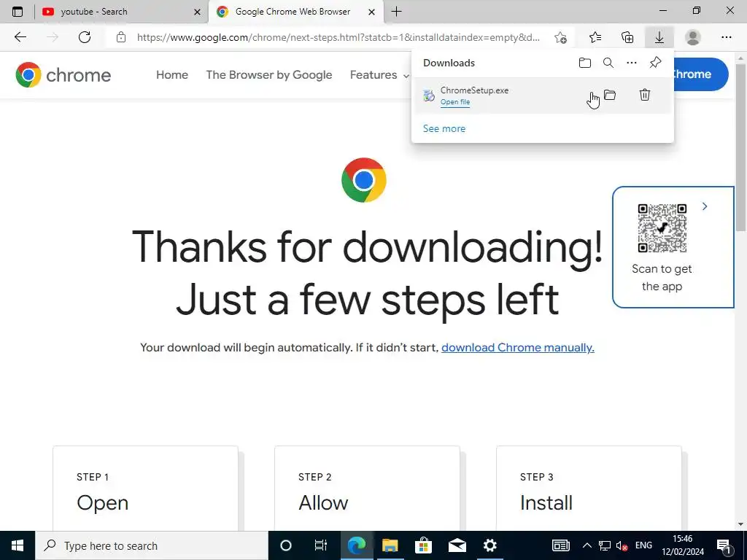Click the address bar URL field
Screen dimensions: 747x560
[x=338, y=37]
